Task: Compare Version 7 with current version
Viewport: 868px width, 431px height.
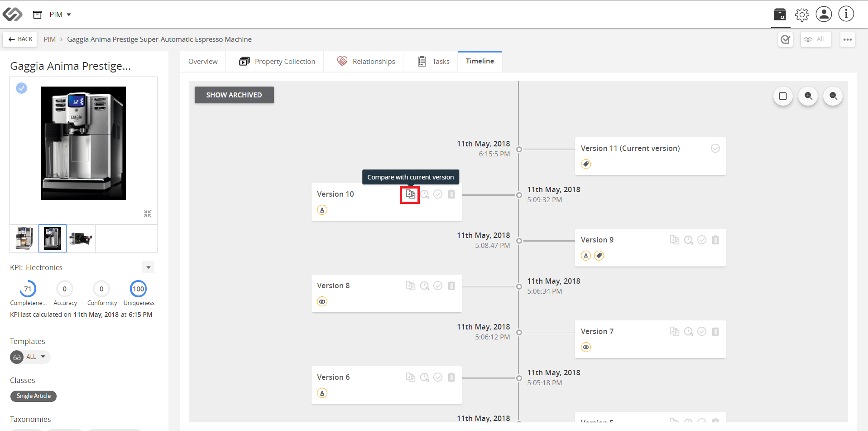Action: coord(674,331)
